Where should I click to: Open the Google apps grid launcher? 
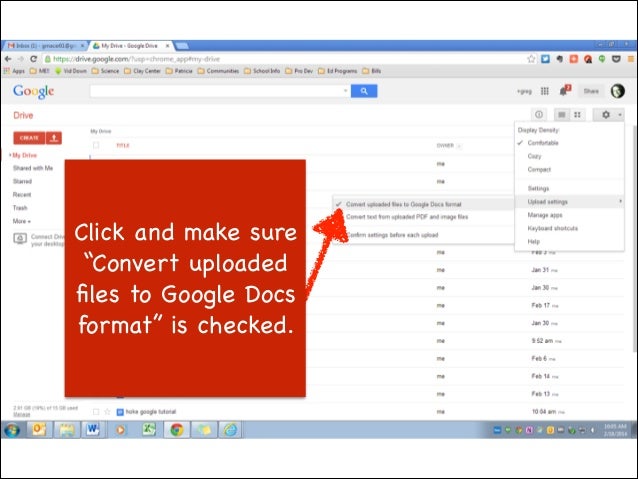click(544, 91)
